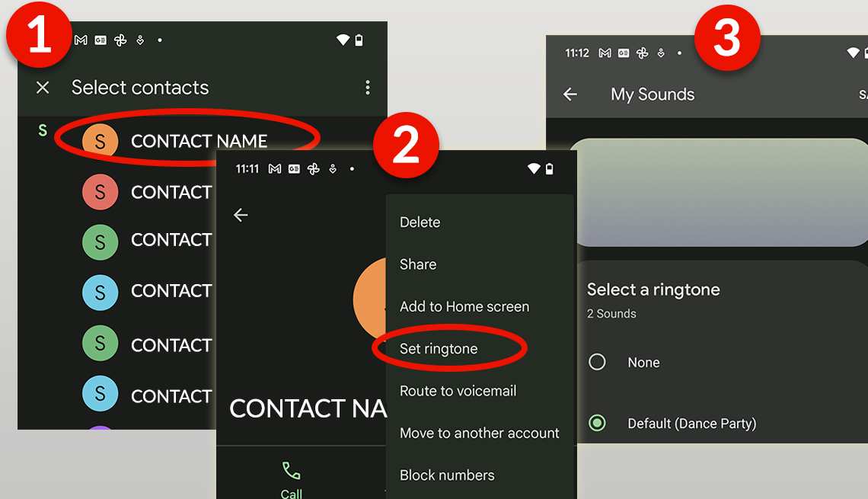Choose Delete from the contact menu
This screenshot has height=499, width=868.
(420, 222)
